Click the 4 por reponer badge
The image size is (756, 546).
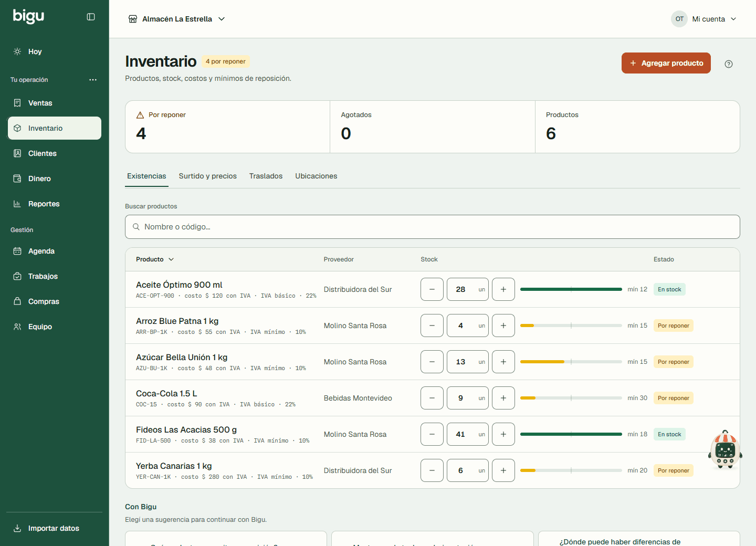tap(226, 61)
